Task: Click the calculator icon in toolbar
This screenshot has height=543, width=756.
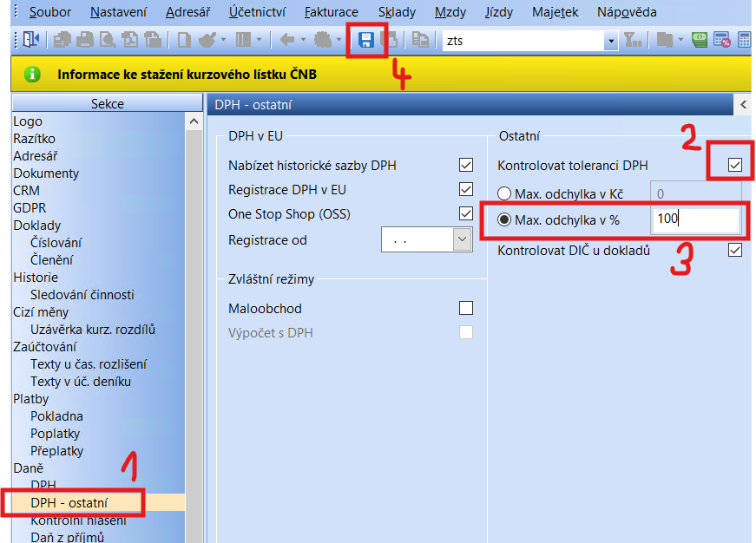Action: (745, 40)
